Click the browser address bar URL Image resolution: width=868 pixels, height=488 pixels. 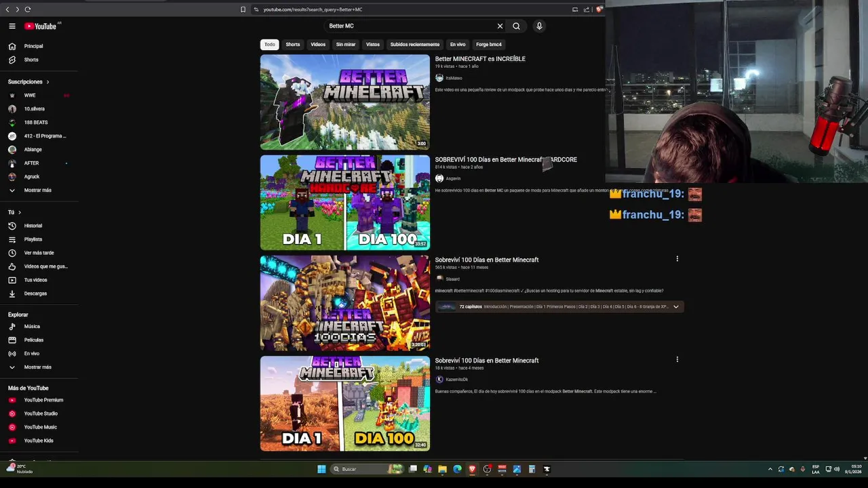pyautogui.click(x=313, y=9)
